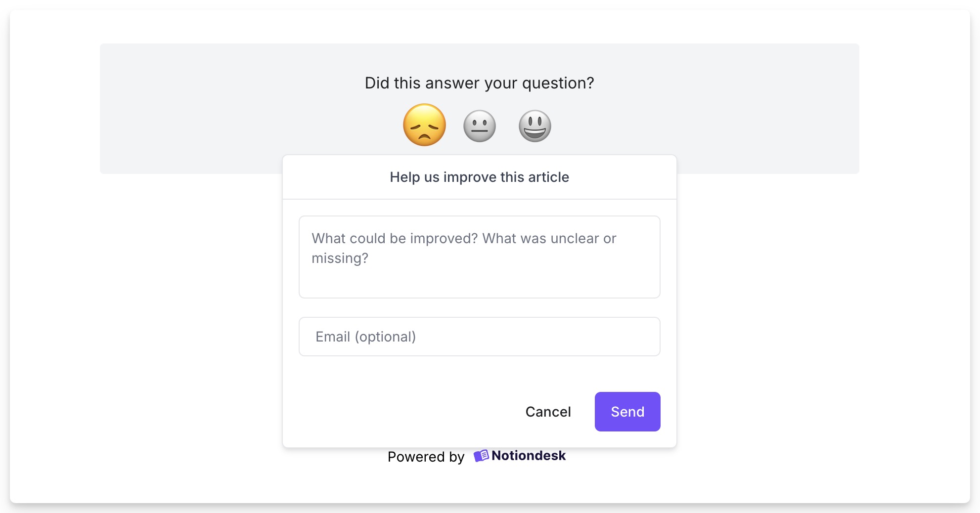Click the 'Did this answer your question?' heading

tap(480, 83)
